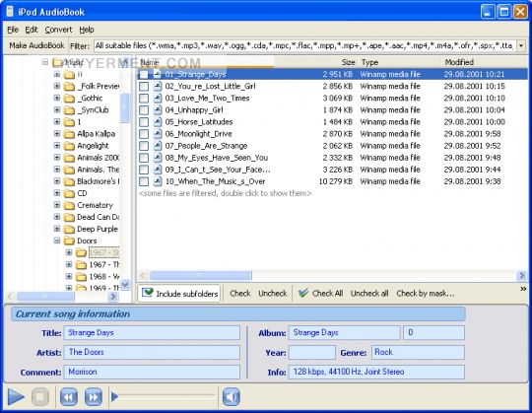Click the 01_Strange_Days file icon

click(157, 74)
